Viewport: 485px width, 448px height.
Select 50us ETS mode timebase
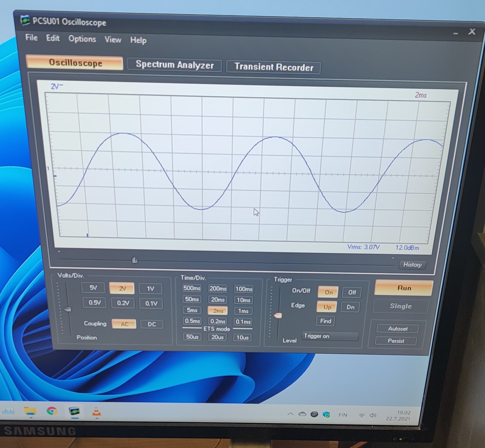[x=192, y=337]
